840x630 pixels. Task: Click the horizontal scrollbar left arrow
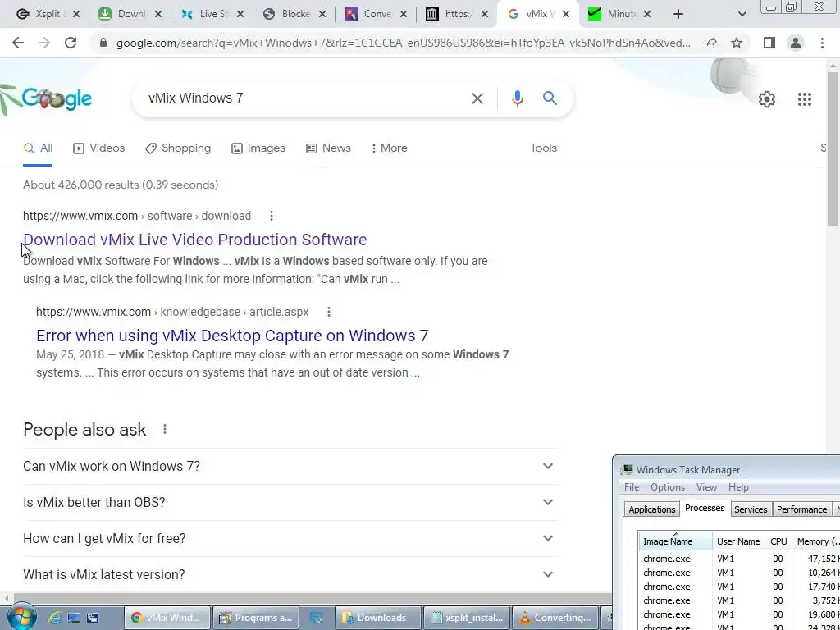[x=6, y=598]
